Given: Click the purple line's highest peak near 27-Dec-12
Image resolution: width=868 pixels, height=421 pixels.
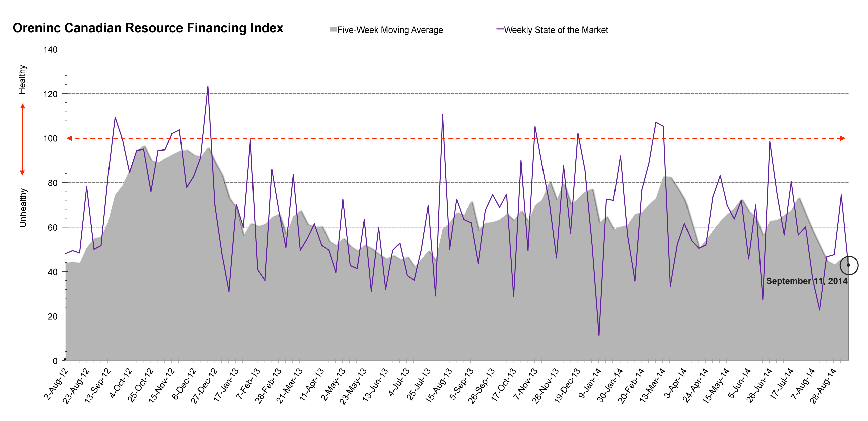Looking at the screenshot, I should click(x=208, y=86).
